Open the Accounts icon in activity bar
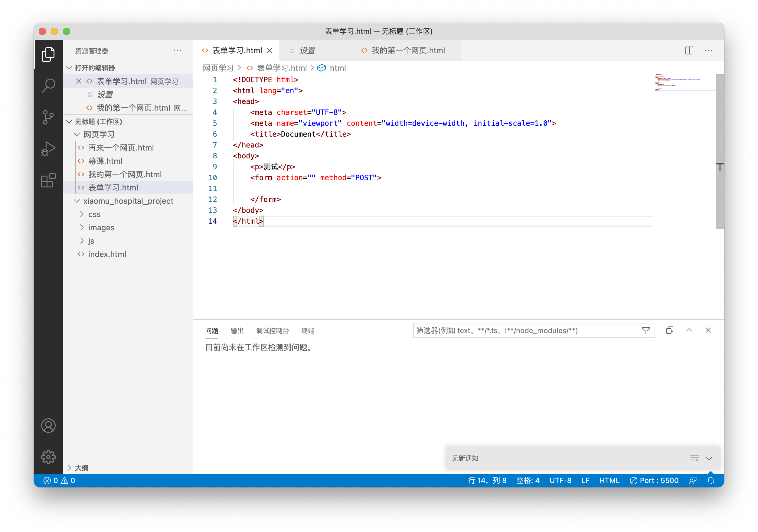The width and height of the screenshot is (758, 532). tap(48, 426)
